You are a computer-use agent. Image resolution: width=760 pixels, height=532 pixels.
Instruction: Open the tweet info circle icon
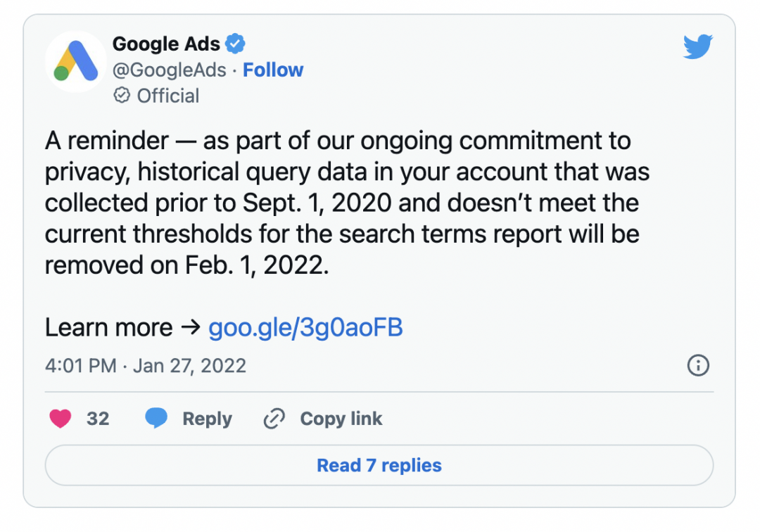[697, 365]
